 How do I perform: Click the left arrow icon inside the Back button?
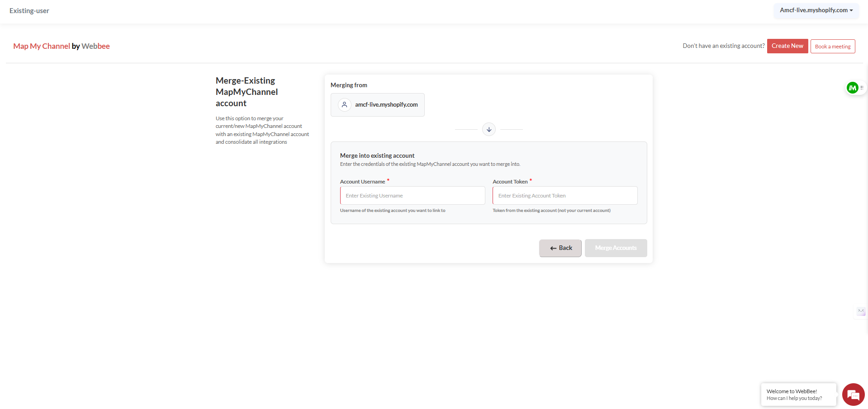(x=553, y=248)
